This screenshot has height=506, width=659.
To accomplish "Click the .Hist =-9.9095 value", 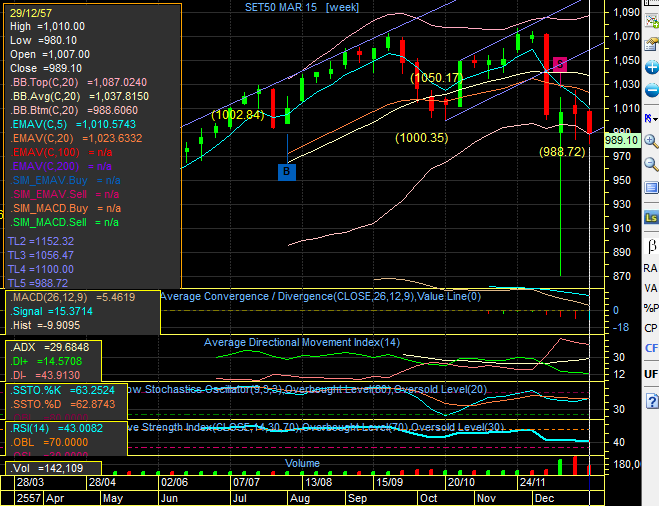I will (x=45, y=325).
